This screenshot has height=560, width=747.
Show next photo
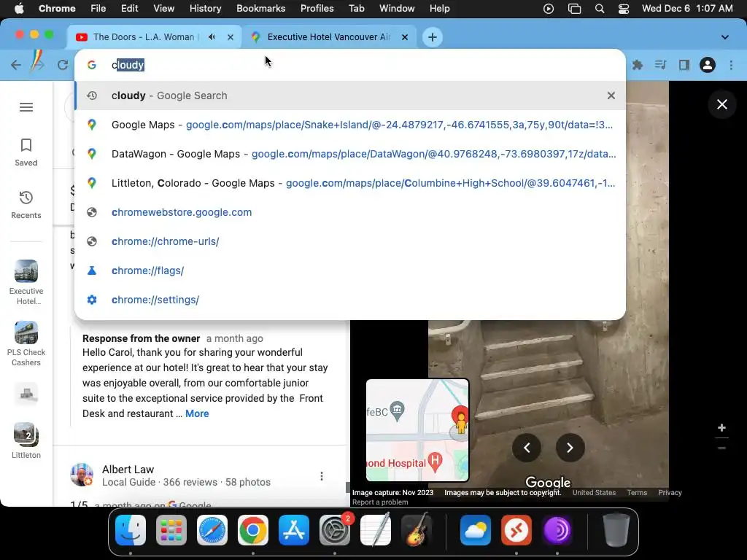pos(570,448)
